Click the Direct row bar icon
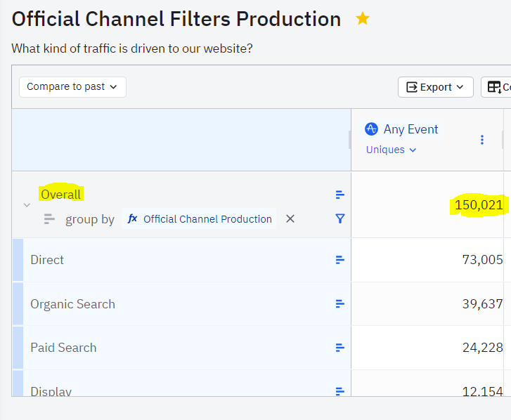 pos(340,260)
